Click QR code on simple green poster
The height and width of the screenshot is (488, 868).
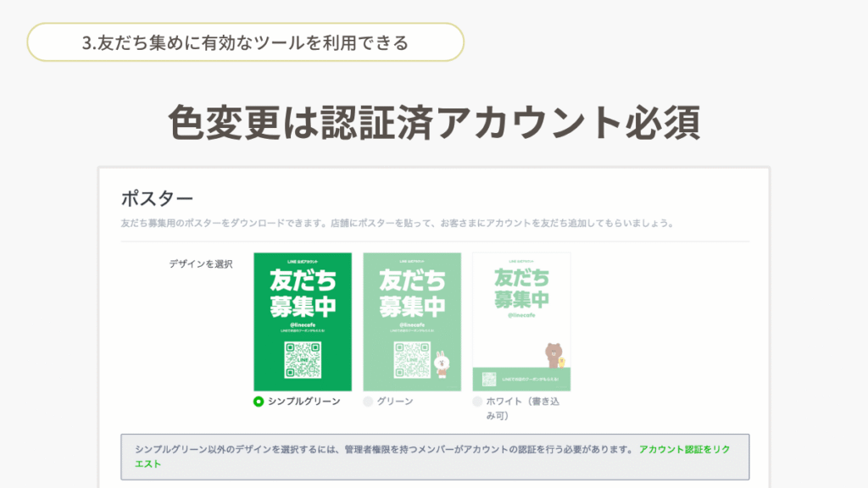[x=303, y=359]
